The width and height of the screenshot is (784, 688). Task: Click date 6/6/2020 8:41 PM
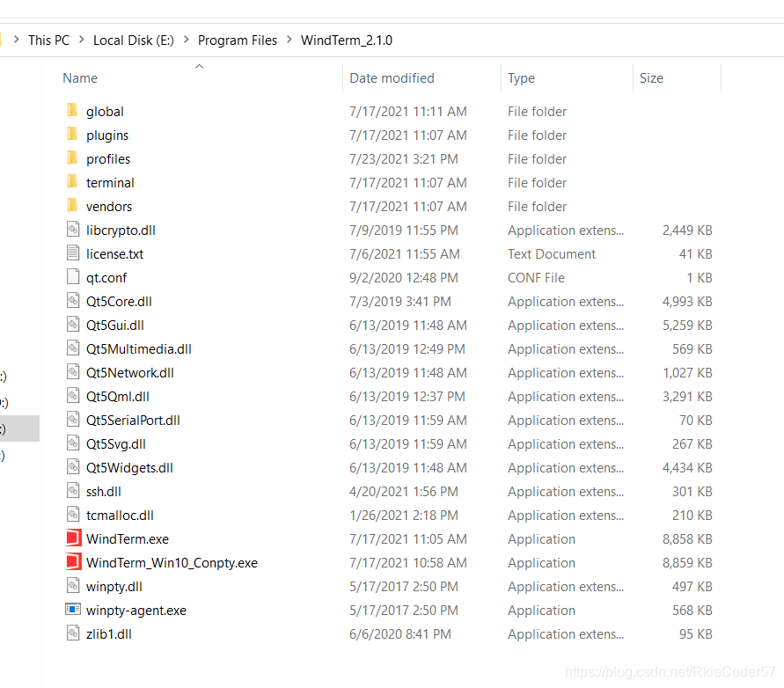(x=400, y=634)
